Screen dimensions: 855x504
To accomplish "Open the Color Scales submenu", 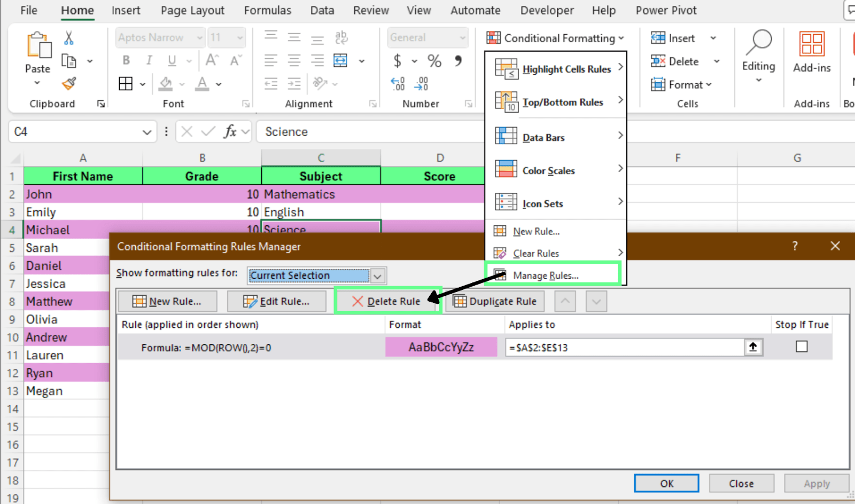I will [x=556, y=170].
